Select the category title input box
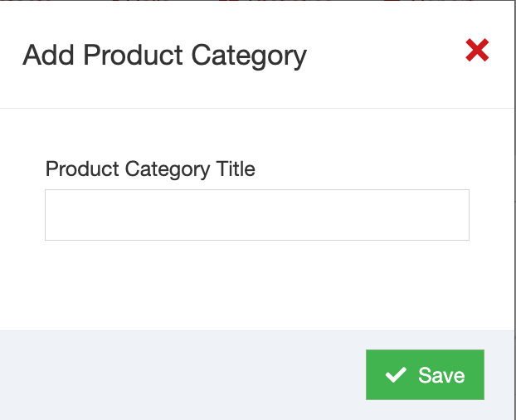The height and width of the screenshot is (420, 516). (x=257, y=215)
